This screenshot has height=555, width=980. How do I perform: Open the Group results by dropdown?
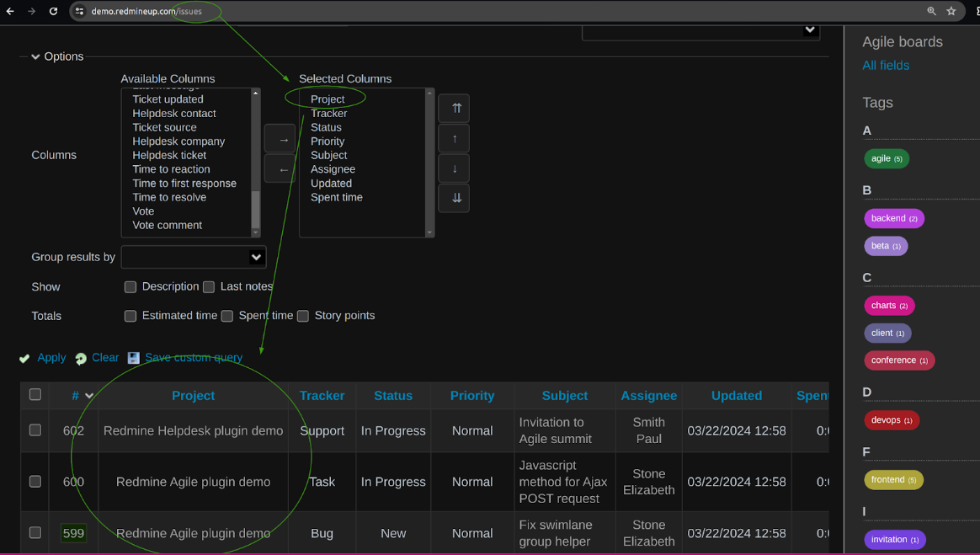[194, 257]
